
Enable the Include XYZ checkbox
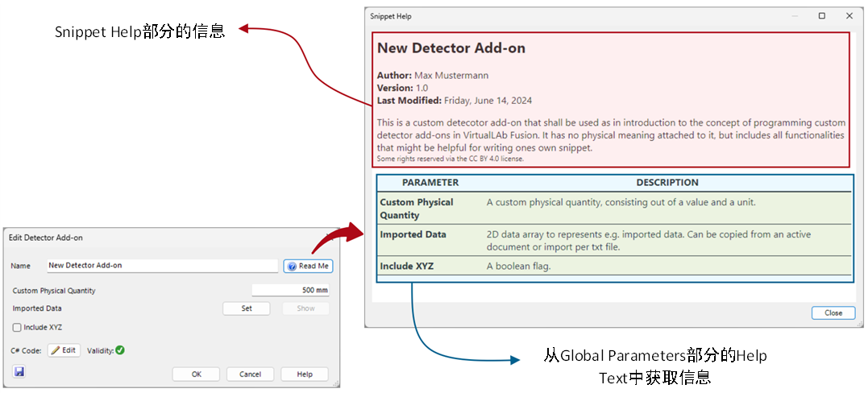(x=17, y=327)
